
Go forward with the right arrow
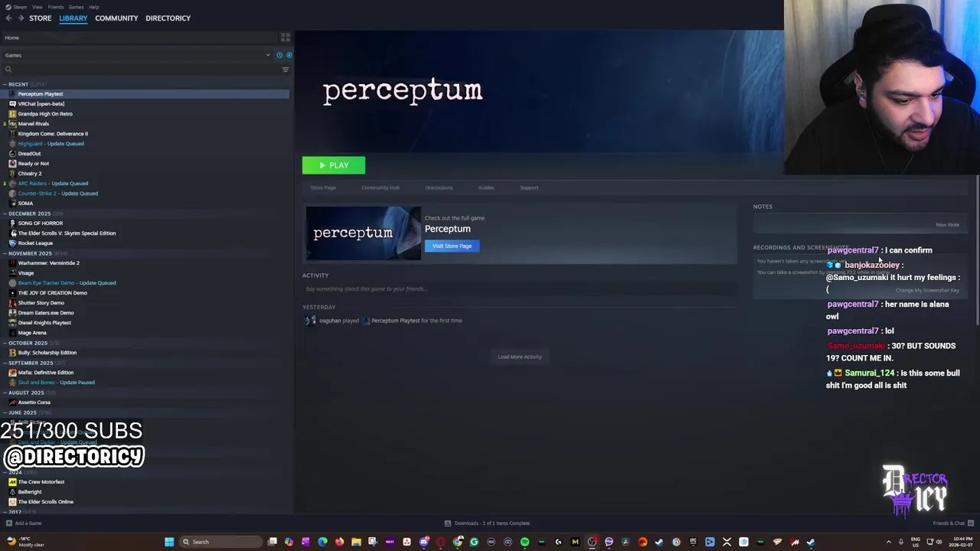(x=21, y=18)
